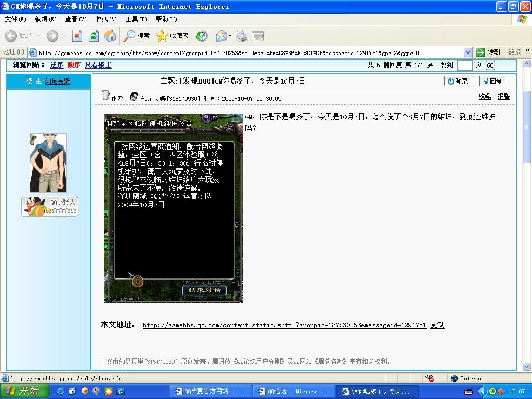Click the 逆序 reverse order link
This screenshot has height=399, width=532.
[57, 65]
